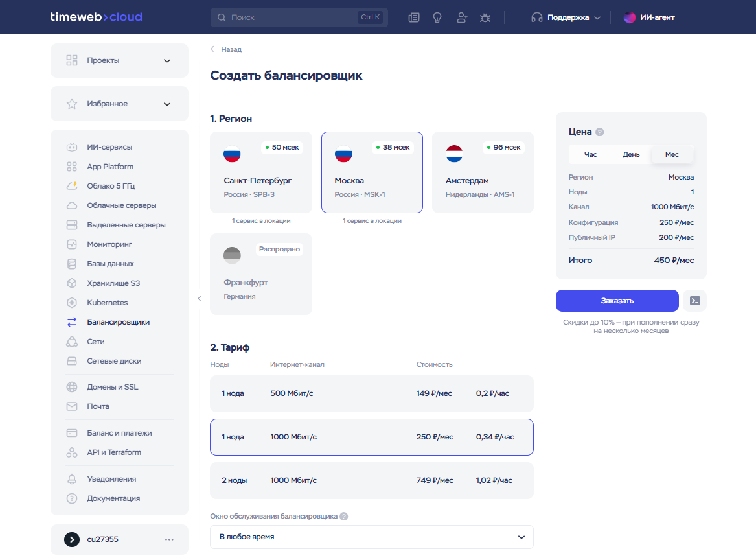Image resolution: width=756 pixels, height=560 pixels.
Task: Choose the Амстердам region card
Action: coord(483,172)
